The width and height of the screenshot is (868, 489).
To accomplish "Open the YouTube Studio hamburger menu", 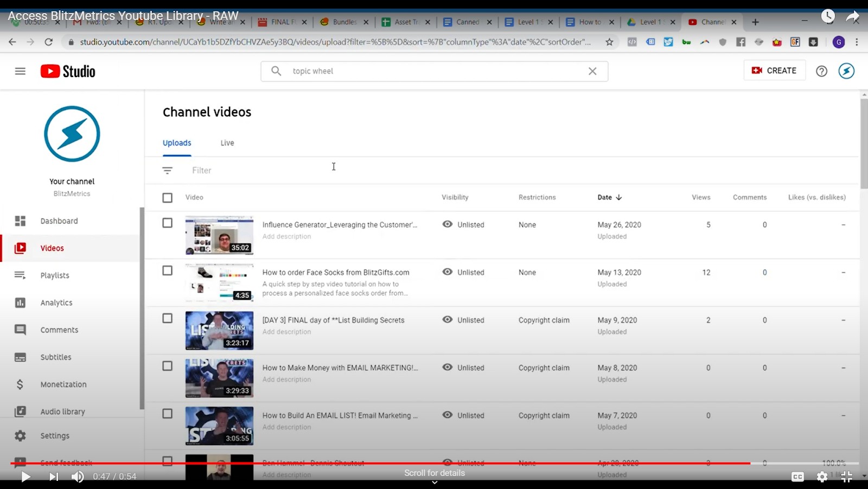I will click(20, 71).
